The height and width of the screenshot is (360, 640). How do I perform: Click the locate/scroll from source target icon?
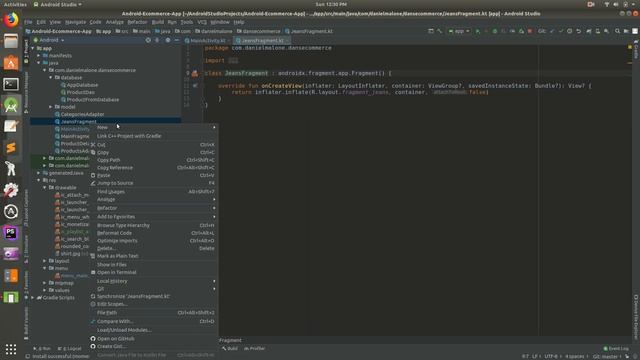148,40
